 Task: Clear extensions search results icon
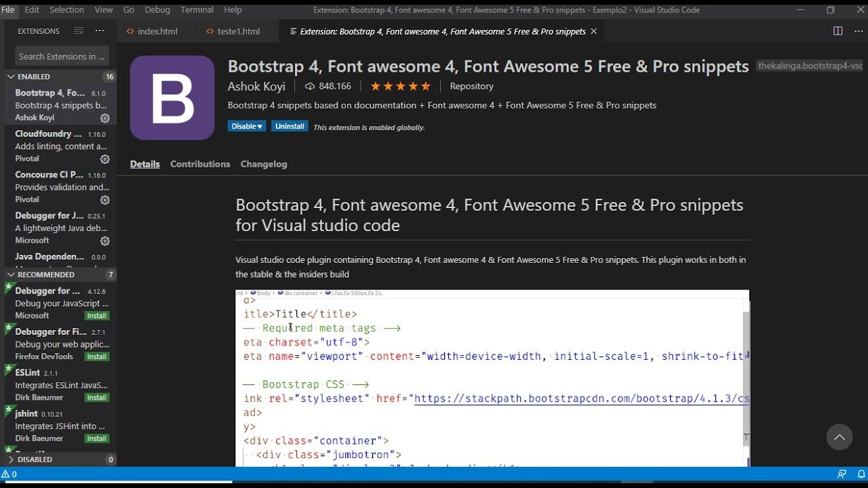79,31
